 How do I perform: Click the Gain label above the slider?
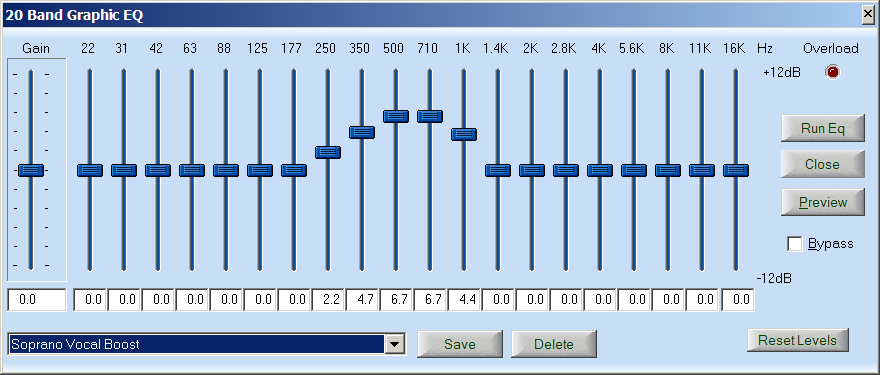click(36, 49)
